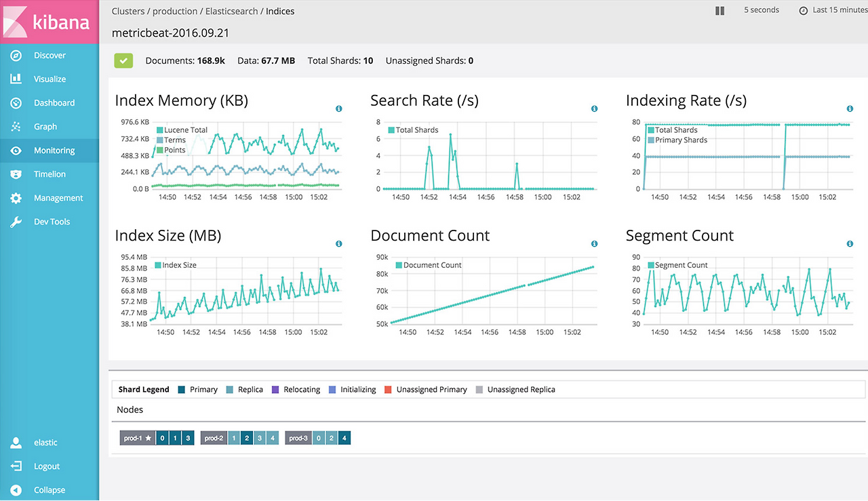Open Management via the gear icon

[x=16, y=198]
